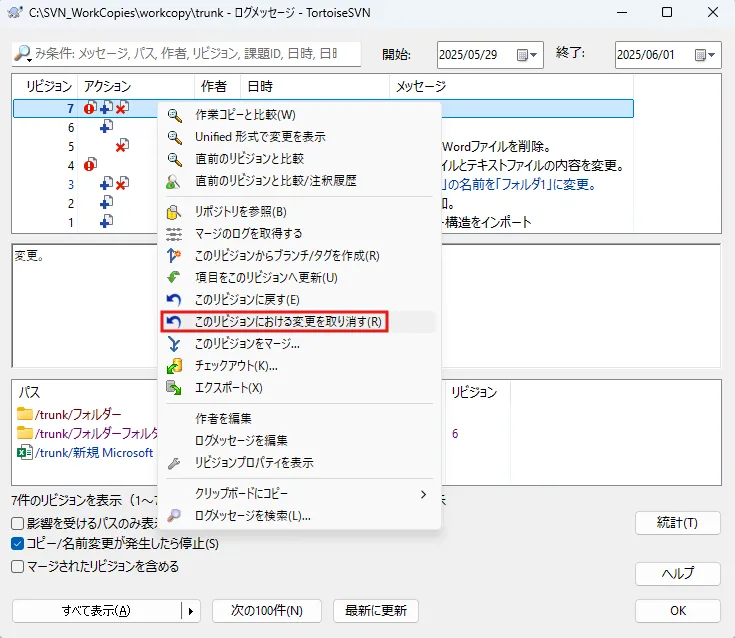Viewport: 735px width, 638px height.
Task: Select このリビジョンにおける変更を取り消す(R)
Action: pos(300,322)
